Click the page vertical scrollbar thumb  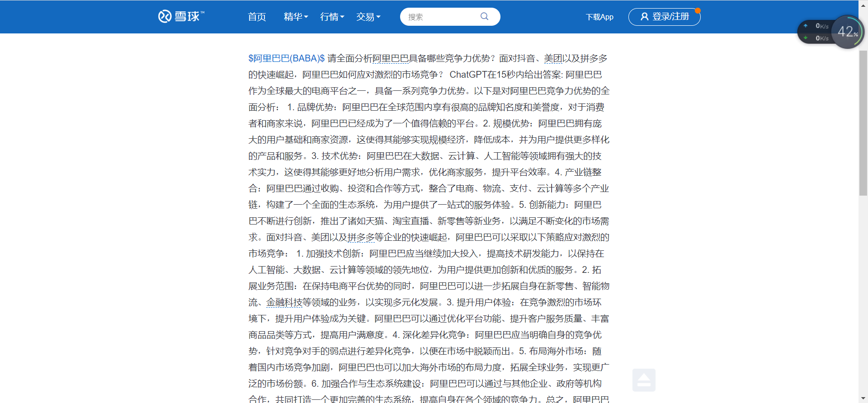point(863,122)
